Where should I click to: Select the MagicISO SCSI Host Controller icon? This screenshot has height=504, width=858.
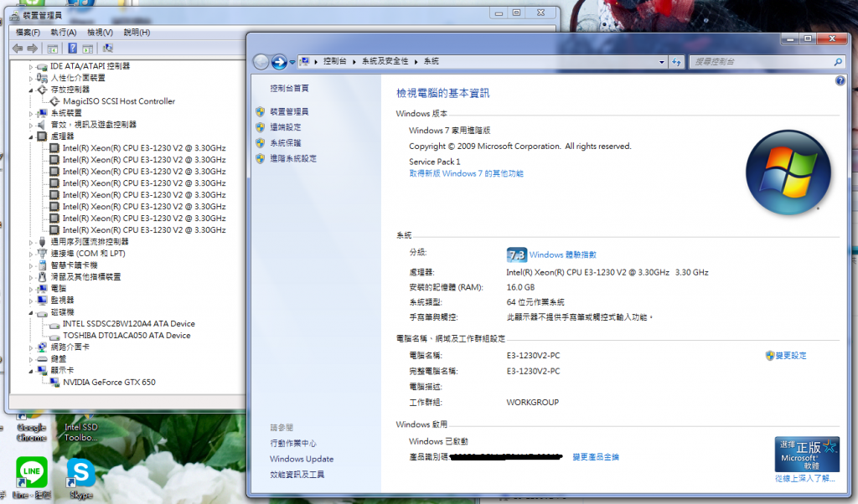(54, 101)
